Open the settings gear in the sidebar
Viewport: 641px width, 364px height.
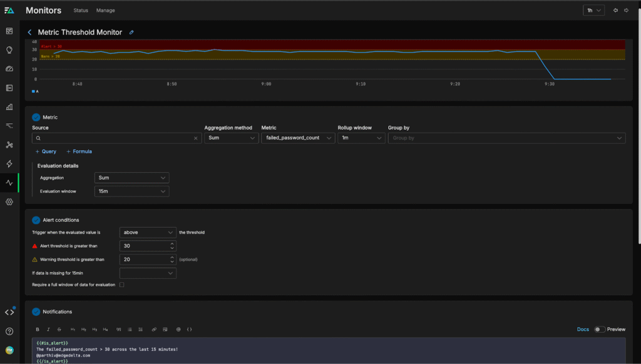point(9,202)
